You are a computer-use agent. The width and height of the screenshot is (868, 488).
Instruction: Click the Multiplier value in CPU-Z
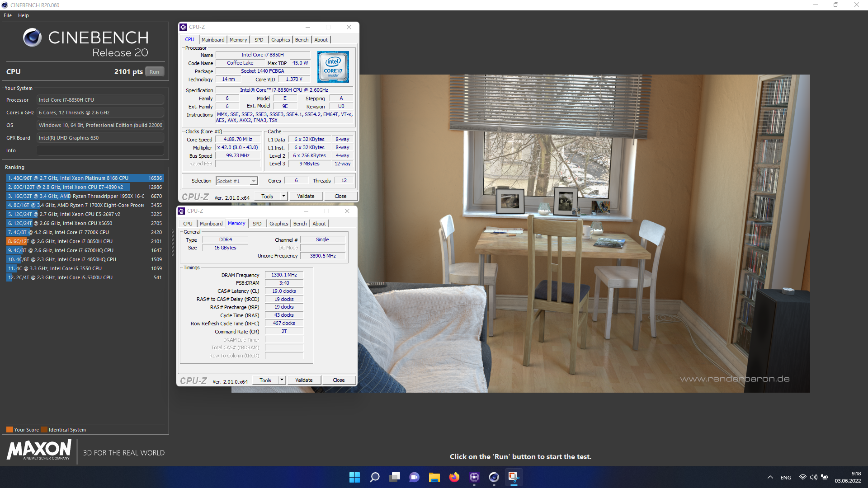pyautogui.click(x=238, y=148)
